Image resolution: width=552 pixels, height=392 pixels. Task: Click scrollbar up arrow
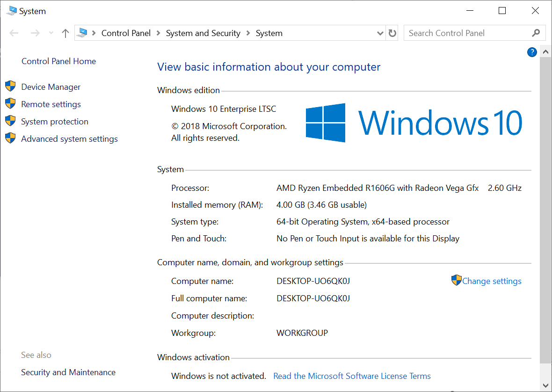pyautogui.click(x=545, y=52)
